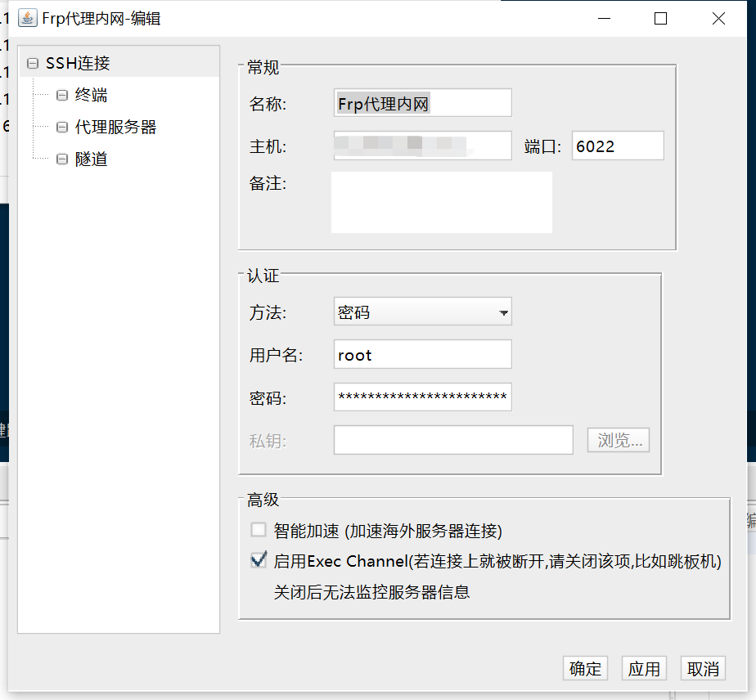756x700 pixels.
Task: Click the 高级 group title
Action: pos(263,500)
